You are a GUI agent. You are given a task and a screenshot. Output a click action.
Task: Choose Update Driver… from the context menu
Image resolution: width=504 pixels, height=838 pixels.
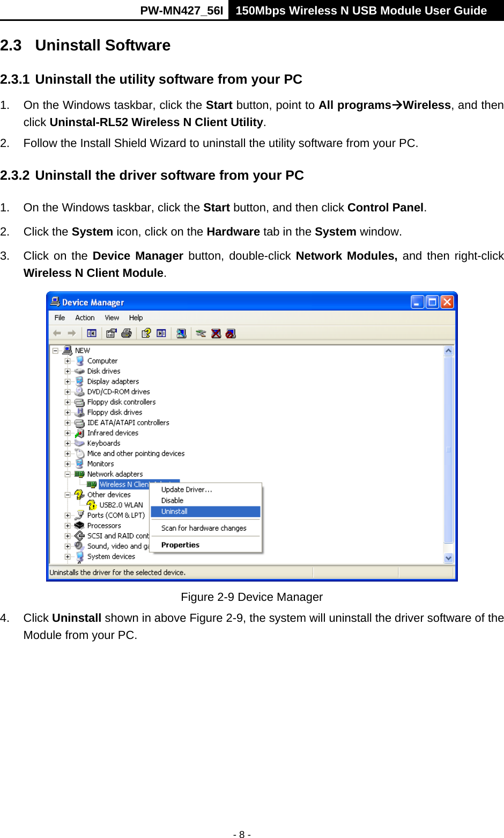[x=206, y=489]
